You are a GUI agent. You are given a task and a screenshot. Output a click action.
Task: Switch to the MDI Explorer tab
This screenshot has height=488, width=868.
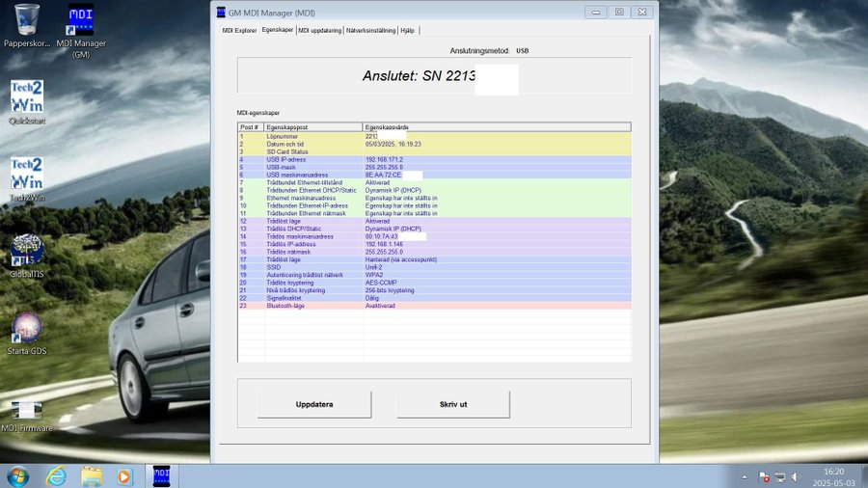click(239, 31)
